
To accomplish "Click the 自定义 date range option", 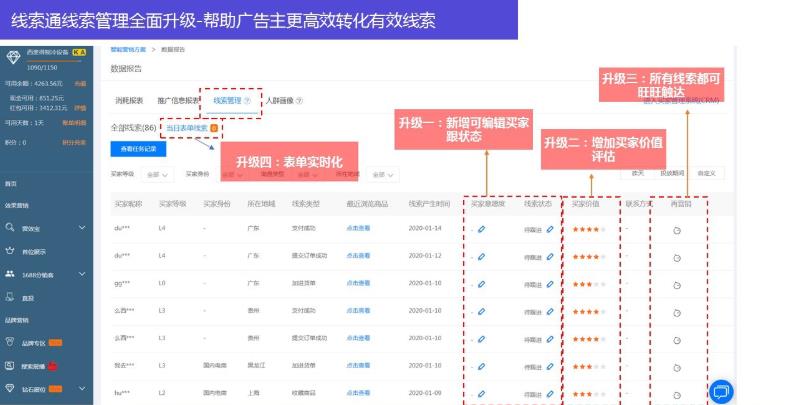I will (x=706, y=173).
